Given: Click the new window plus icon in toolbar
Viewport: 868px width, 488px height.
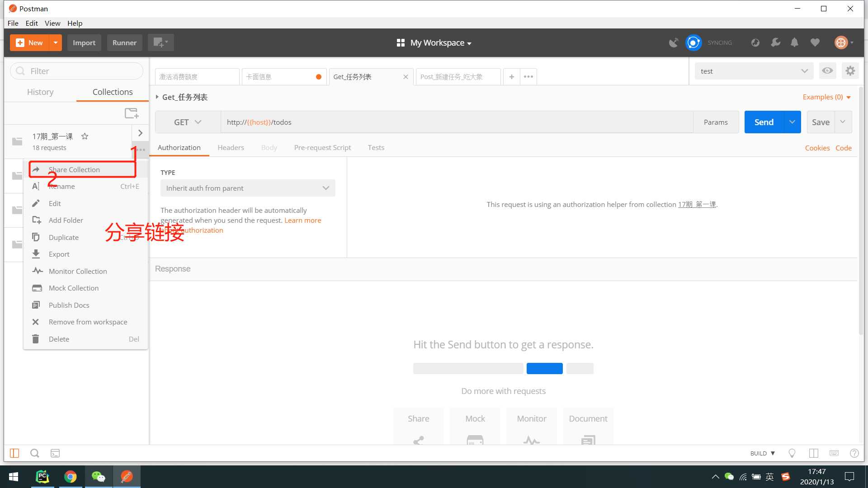Looking at the screenshot, I should point(160,42).
